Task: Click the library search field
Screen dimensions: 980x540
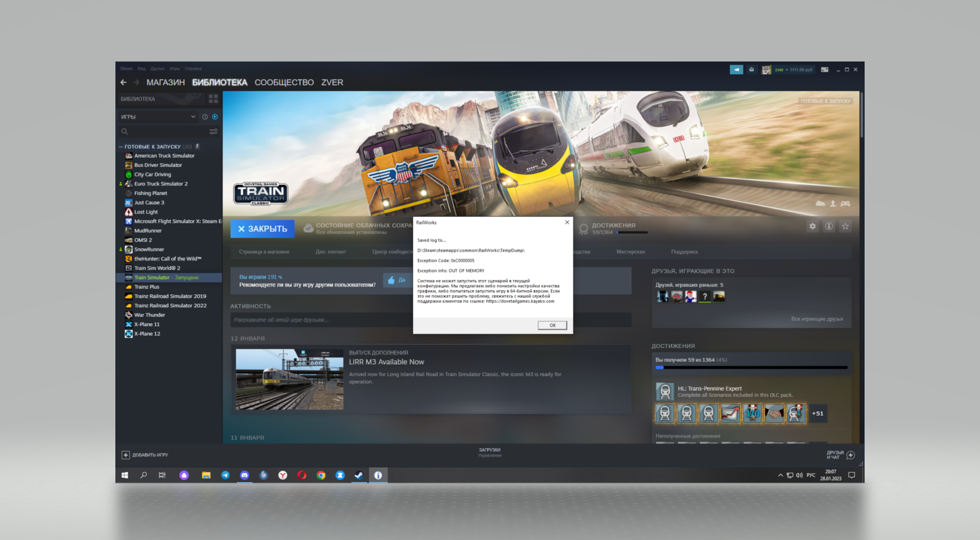Action: click(x=163, y=131)
